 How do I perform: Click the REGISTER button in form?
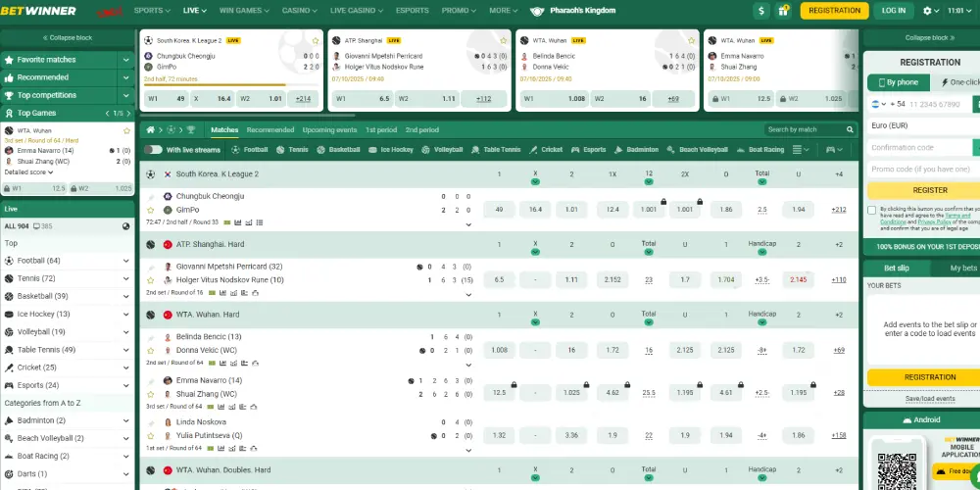930,191
